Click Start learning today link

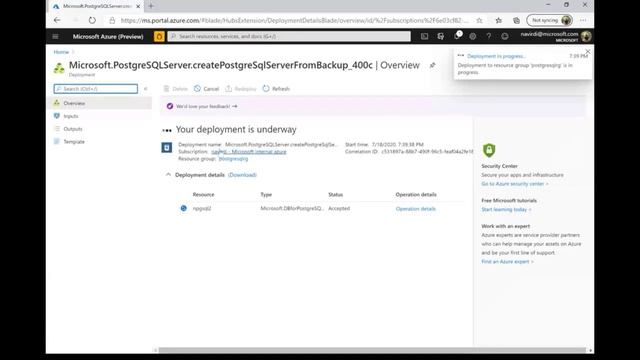[506, 209]
